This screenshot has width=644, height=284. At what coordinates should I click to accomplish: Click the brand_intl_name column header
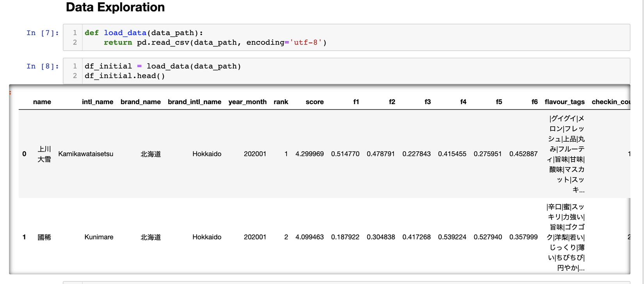[194, 102]
